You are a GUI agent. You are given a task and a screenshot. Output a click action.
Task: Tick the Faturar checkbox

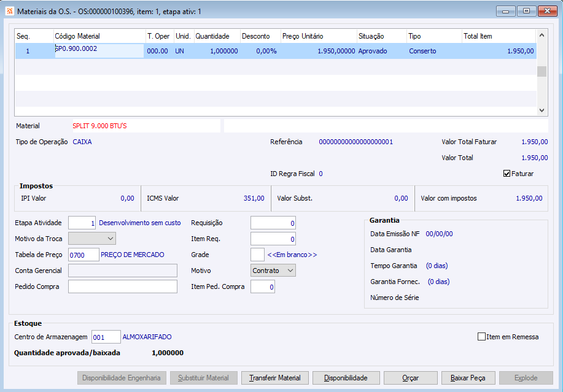[x=507, y=174]
